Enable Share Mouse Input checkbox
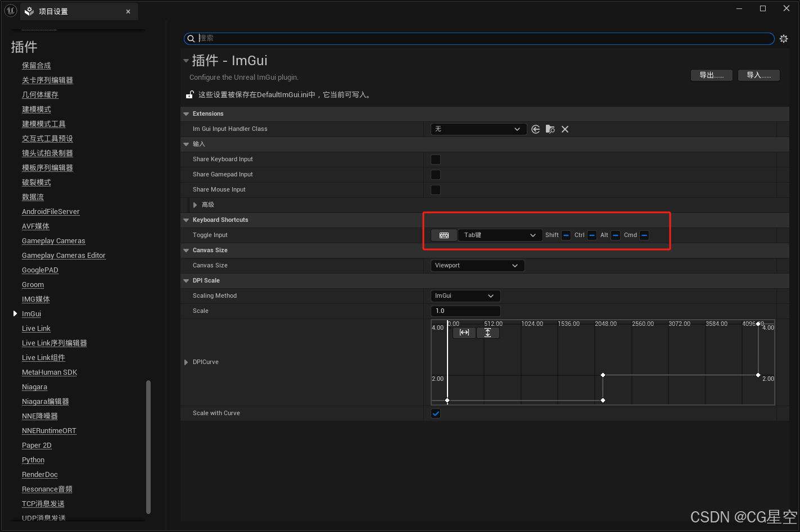This screenshot has height=532, width=800. tap(436, 190)
